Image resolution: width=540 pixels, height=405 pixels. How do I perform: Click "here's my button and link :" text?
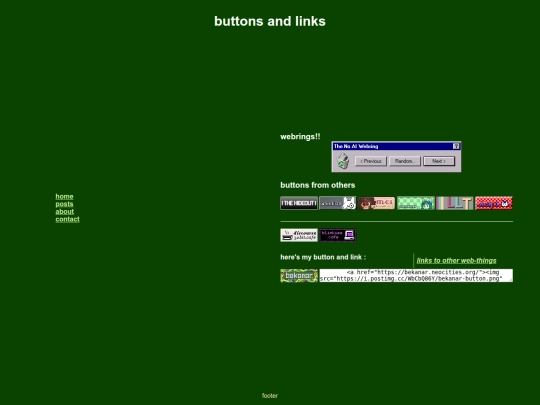click(x=323, y=257)
